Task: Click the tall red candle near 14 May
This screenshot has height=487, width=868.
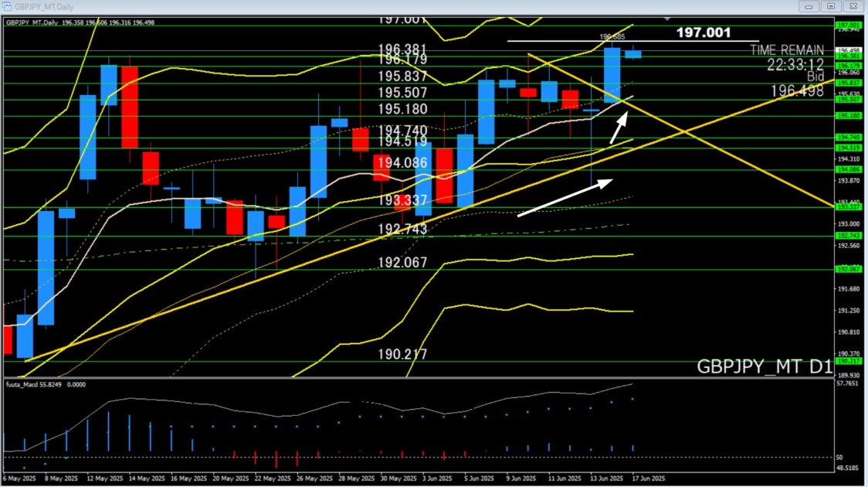Action: pyautogui.click(x=129, y=107)
